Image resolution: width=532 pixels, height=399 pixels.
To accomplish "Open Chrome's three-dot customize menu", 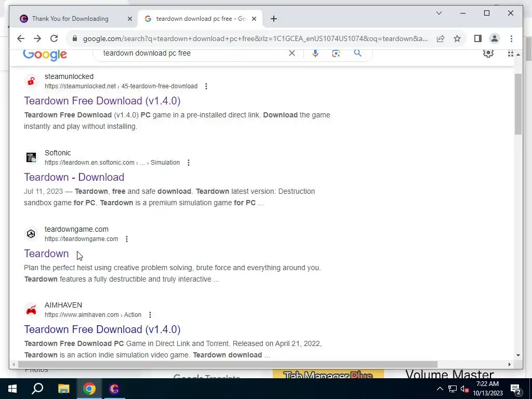I will (511, 38).
